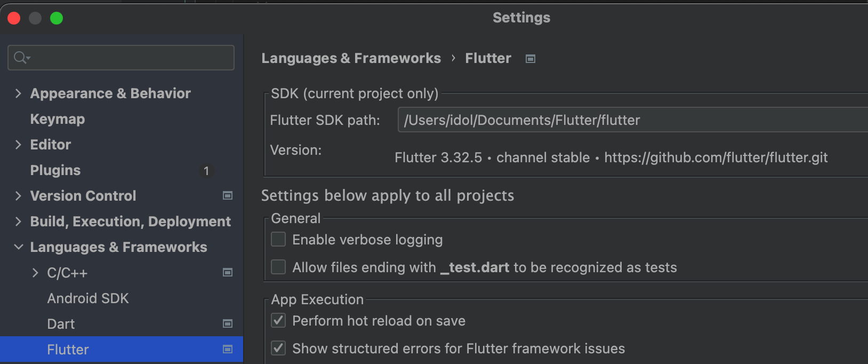Expand the Editor settings tree
Screen dimensions: 868x364
[18, 145]
